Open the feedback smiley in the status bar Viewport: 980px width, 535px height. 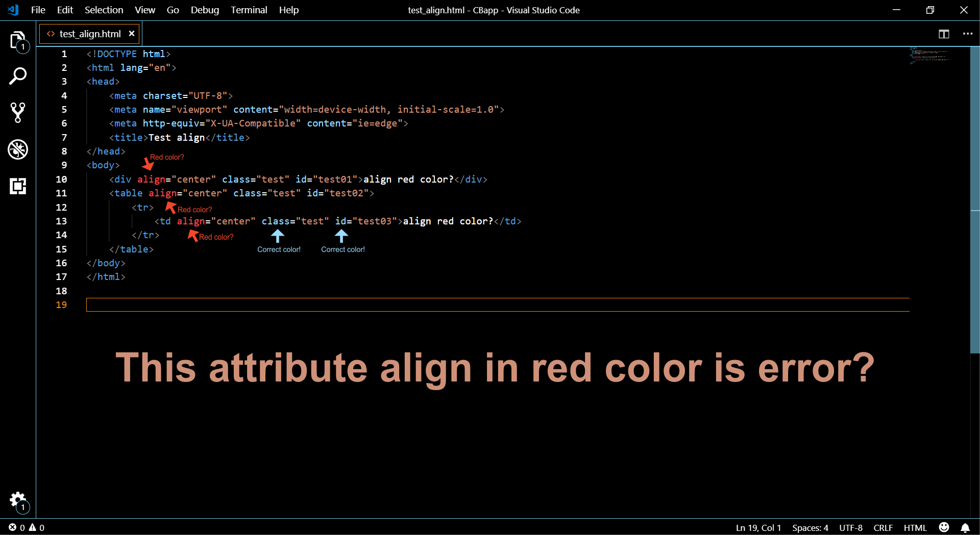tap(944, 527)
